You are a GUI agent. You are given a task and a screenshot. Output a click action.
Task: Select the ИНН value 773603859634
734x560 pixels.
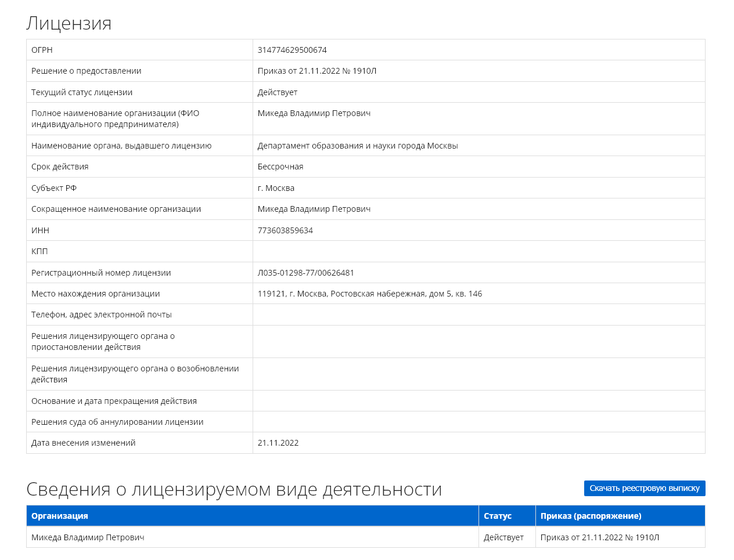285,230
